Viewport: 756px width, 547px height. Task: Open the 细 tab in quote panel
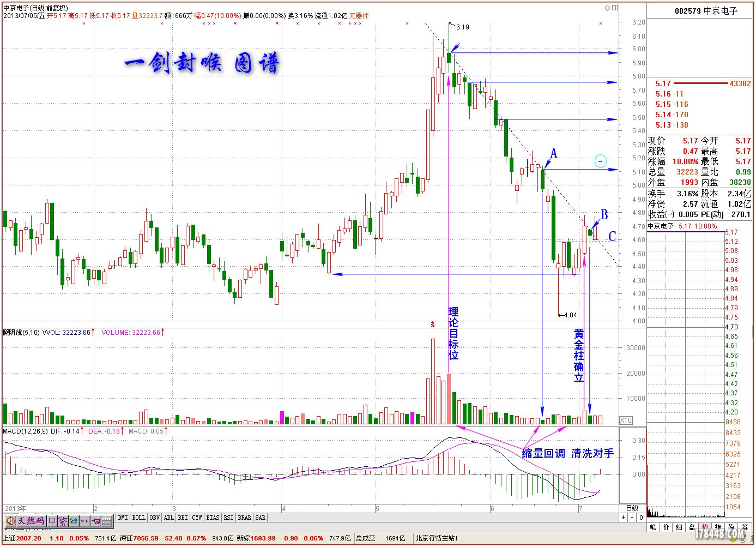pyautogui.click(x=679, y=527)
